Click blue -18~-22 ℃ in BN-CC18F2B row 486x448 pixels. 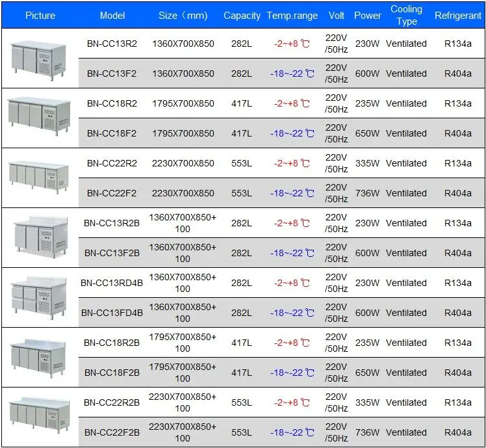pos(292,373)
